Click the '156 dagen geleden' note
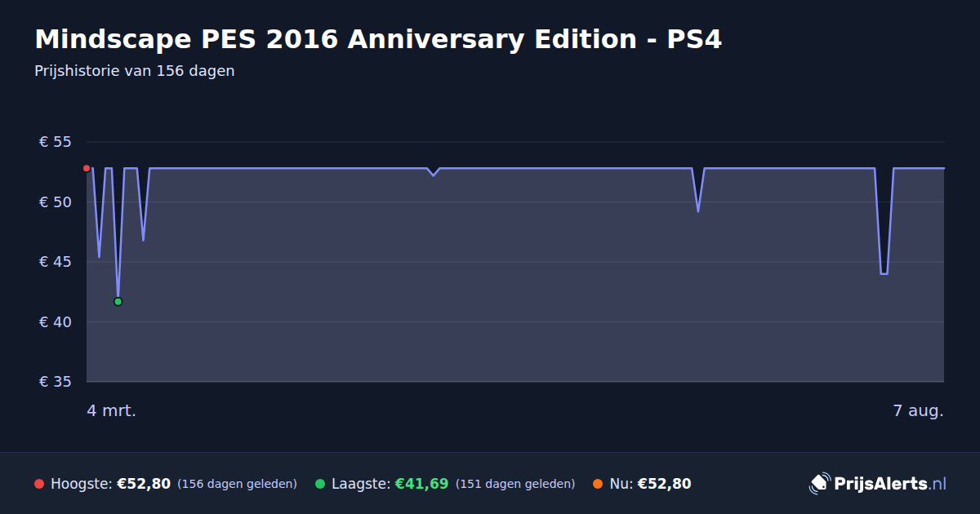 click(x=237, y=484)
